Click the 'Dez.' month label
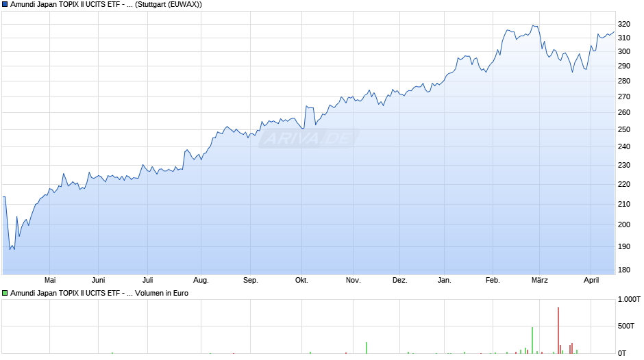The image size is (644, 360). (399, 280)
